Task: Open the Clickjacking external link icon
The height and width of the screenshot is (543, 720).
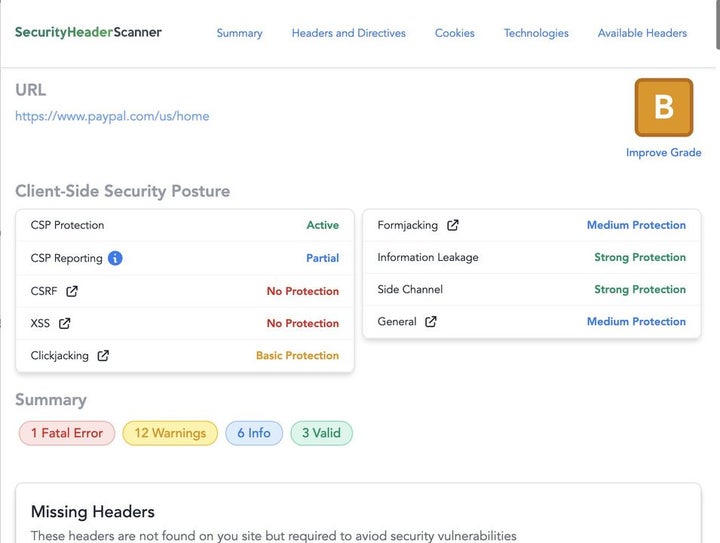Action: coord(103,355)
